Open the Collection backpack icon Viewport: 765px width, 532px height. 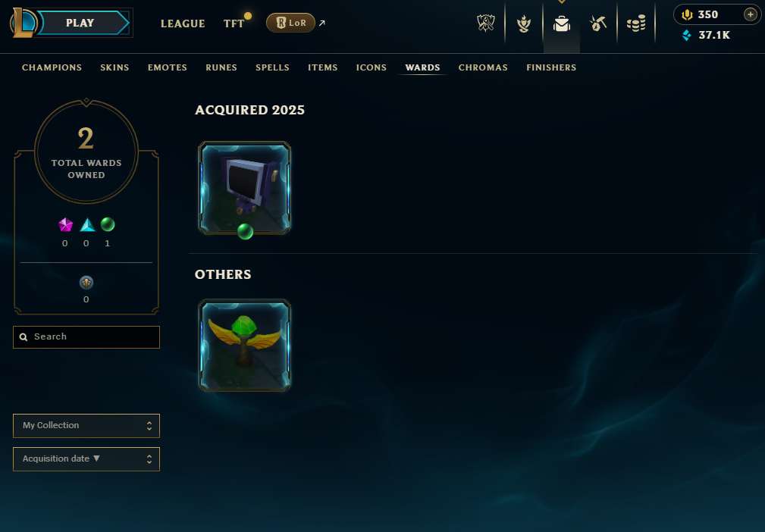pos(562,23)
